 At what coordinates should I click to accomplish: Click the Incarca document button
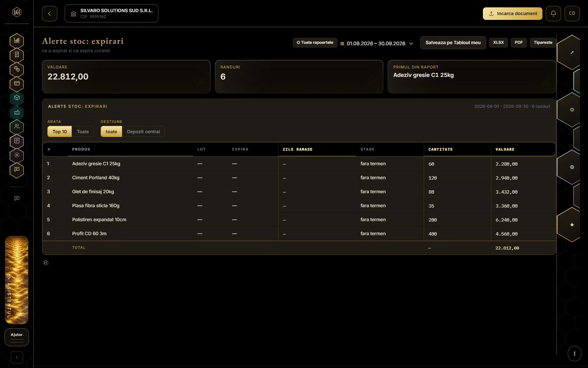(x=512, y=14)
